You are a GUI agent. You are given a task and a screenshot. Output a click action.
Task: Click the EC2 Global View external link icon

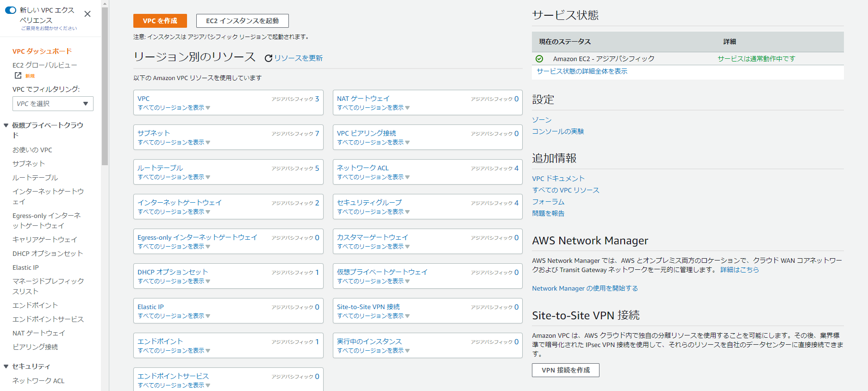tap(18, 75)
